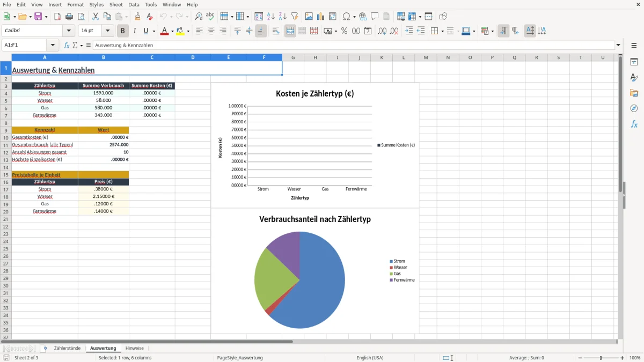Switch to the Hinweise sheet tab
Image resolution: width=644 pixels, height=362 pixels.
(x=135, y=349)
